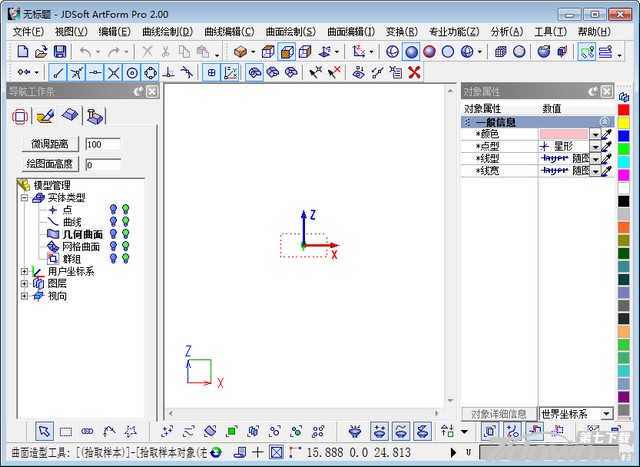
Task: Click the 绘图面高度 input field
Action: click(102, 164)
